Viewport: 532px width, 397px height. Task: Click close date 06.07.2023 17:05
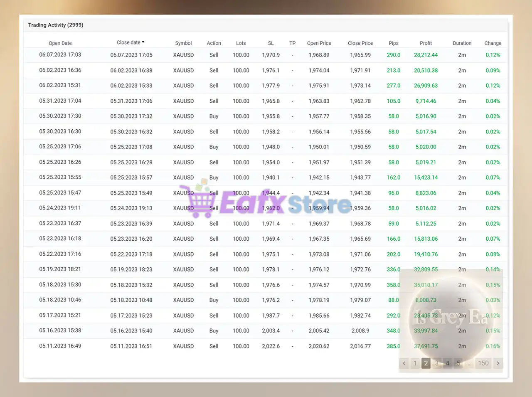point(131,55)
